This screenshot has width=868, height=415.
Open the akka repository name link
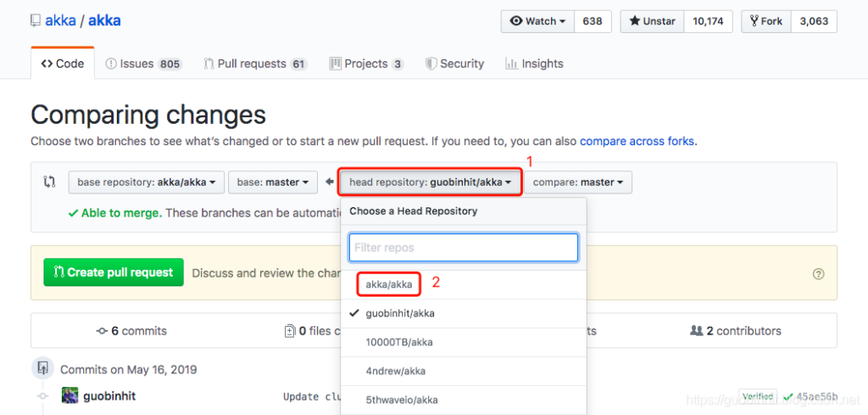click(104, 21)
